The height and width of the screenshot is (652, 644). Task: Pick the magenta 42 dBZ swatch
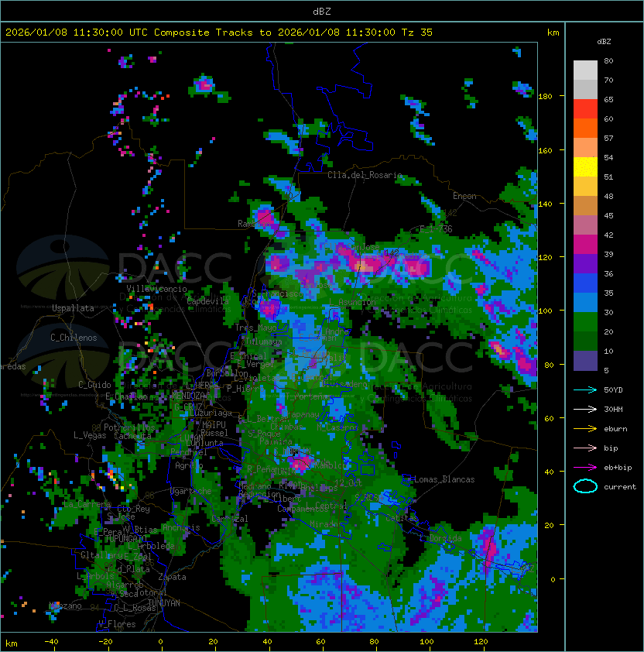tap(585, 244)
